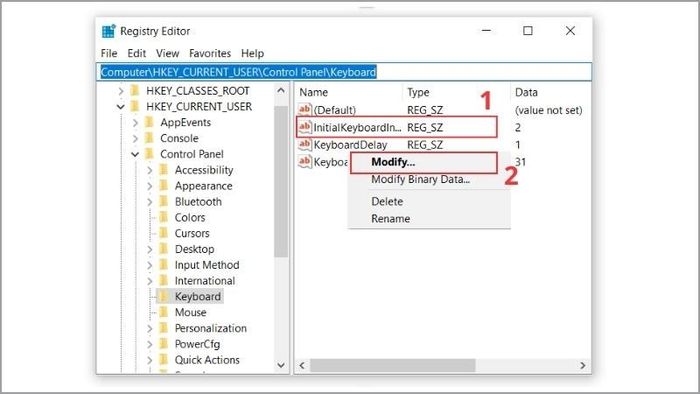Viewport: 700px width, 394px height.
Task: Open the Edit menu
Action: (137, 53)
